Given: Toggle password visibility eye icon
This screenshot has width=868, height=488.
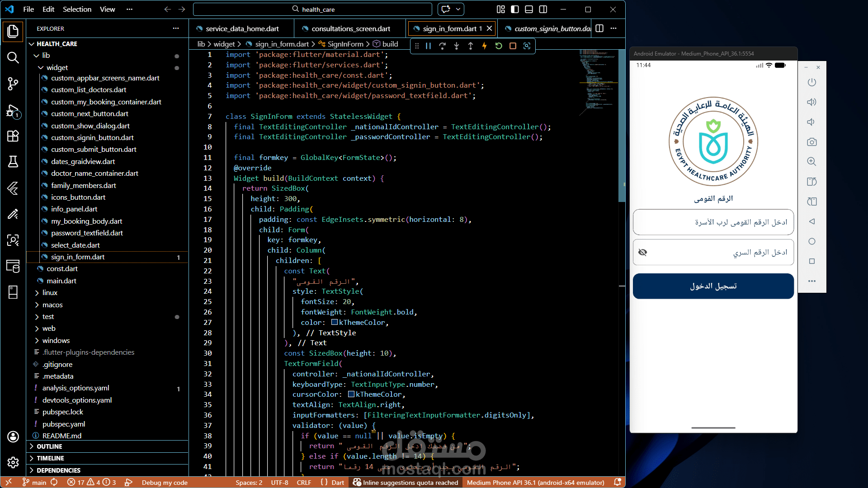Looking at the screenshot, I should [642, 252].
